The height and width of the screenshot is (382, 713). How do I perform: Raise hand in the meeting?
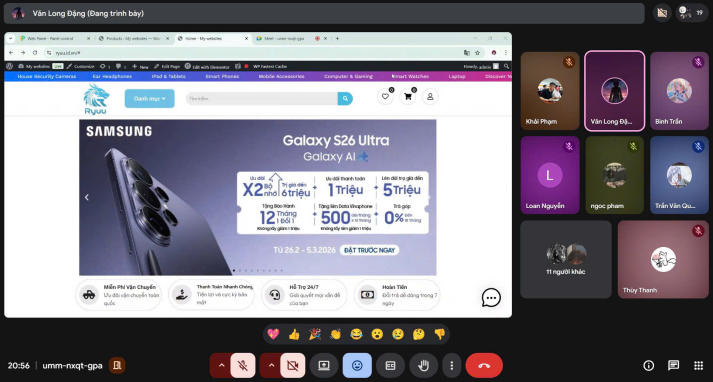coord(423,365)
